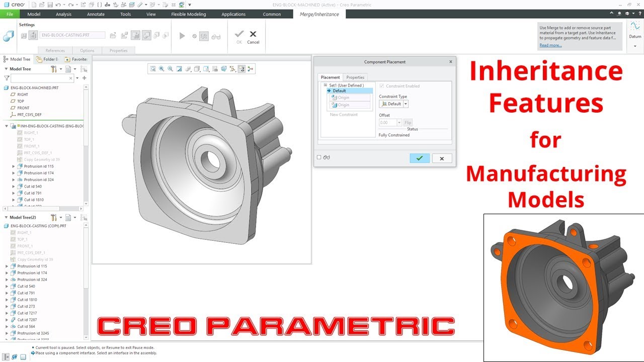Image resolution: width=644 pixels, height=362 pixels.
Task: Click the Fully Constrained status text
Action: (x=394, y=135)
